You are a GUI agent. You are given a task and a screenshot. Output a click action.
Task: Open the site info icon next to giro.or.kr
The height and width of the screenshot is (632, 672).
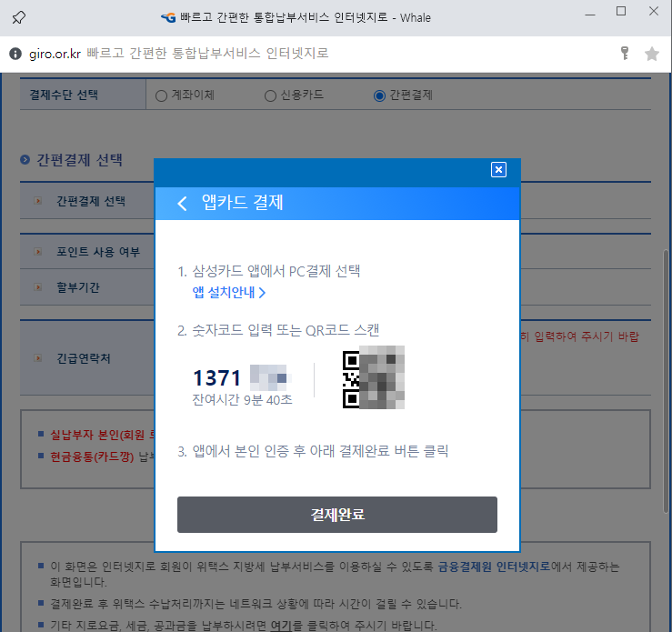(15, 54)
